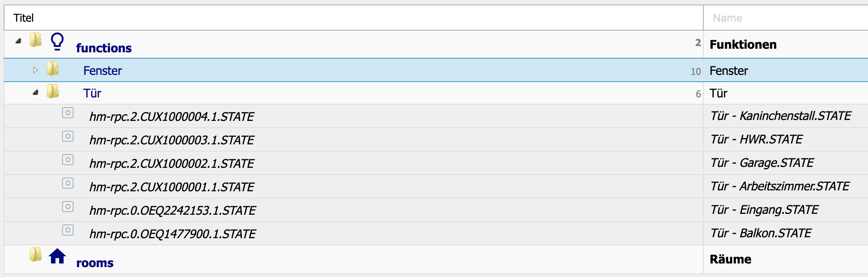
Task: Click the house icon beside rooms
Action: coord(57,256)
